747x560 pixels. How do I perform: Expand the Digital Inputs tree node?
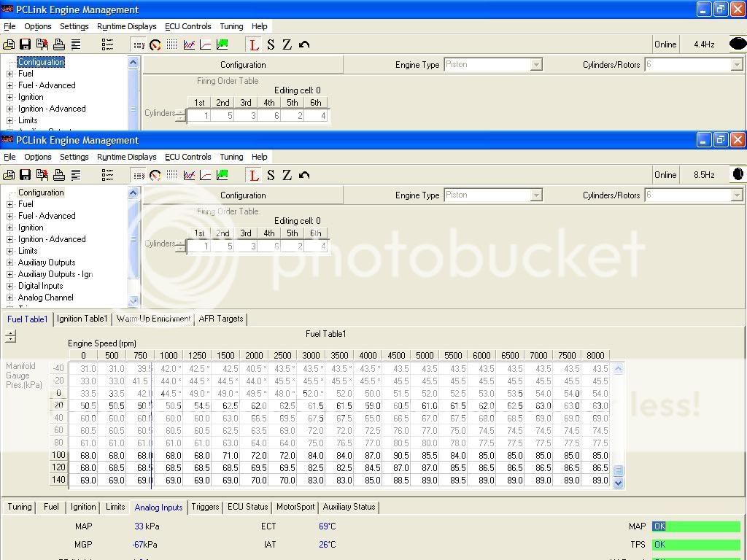[9, 286]
